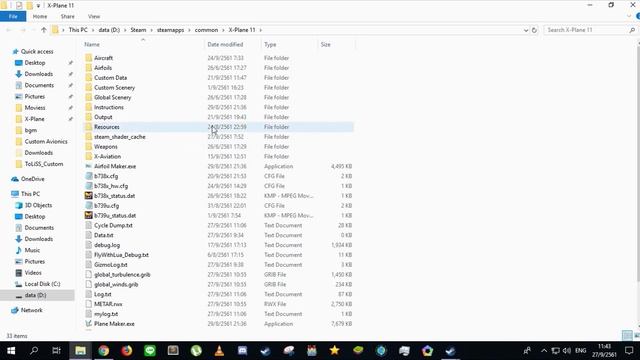Select the debug.log file
The width and height of the screenshot is (640, 360).
coord(107,245)
